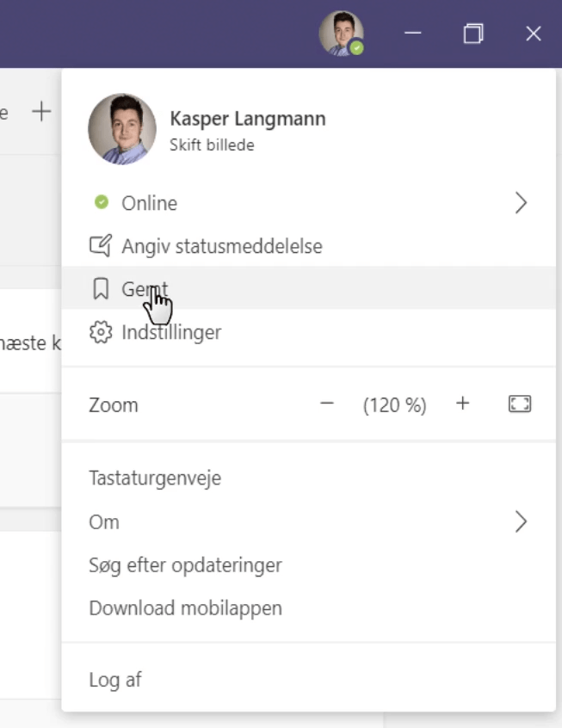Expand the Online status submenu arrow
This screenshot has height=728, width=562.
point(520,203)
